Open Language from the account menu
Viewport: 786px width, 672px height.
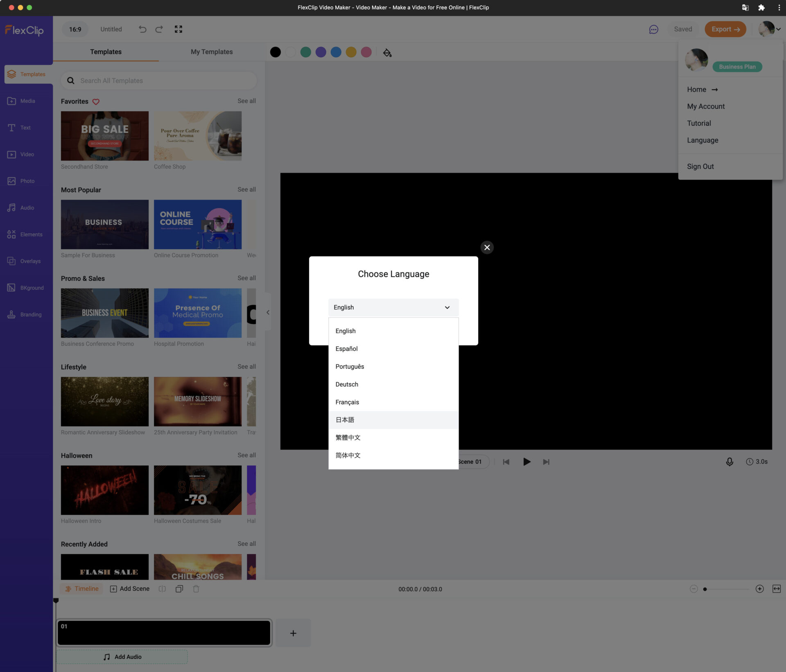click(x=702, y=140)
